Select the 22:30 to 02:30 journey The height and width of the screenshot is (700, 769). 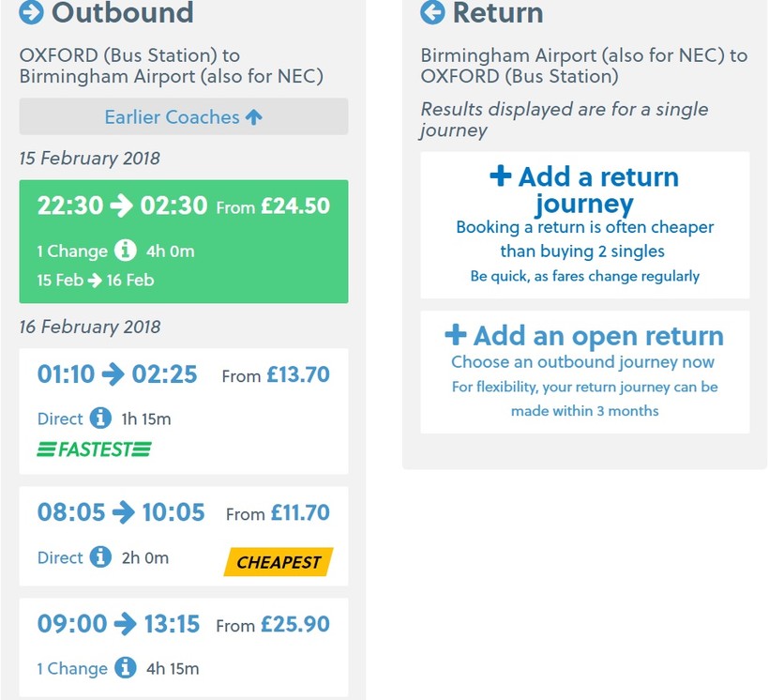[x=184, y=241]
